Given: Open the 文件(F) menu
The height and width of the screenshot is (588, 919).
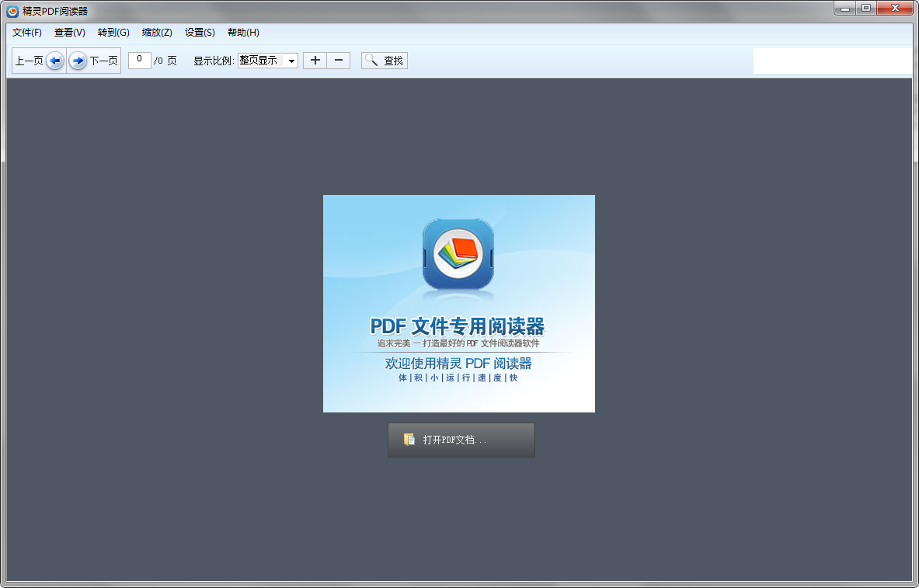Looking at the screenshot, I should coord(26,32).
